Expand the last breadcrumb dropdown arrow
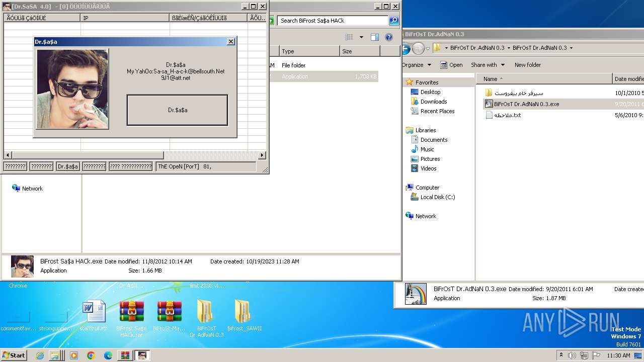644x362 pixels. 571,48
